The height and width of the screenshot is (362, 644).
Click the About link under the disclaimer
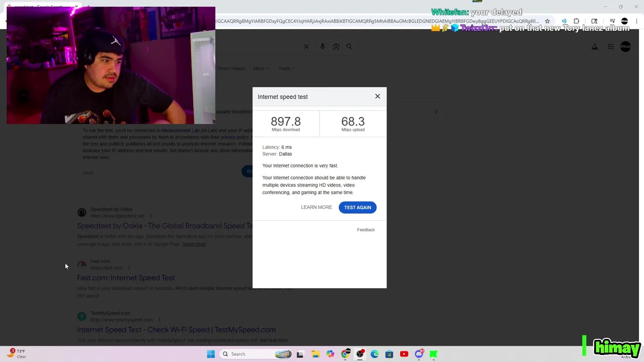coord(88,173)
